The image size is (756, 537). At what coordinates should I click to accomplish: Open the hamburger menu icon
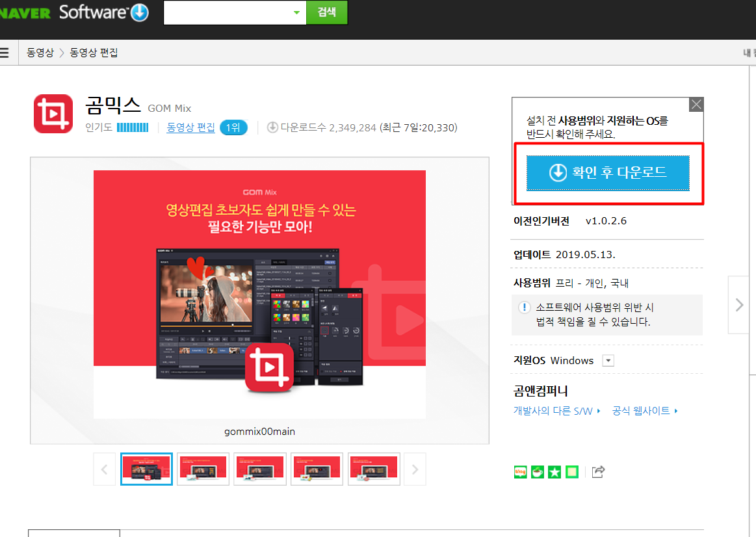[x=5, y=53]
